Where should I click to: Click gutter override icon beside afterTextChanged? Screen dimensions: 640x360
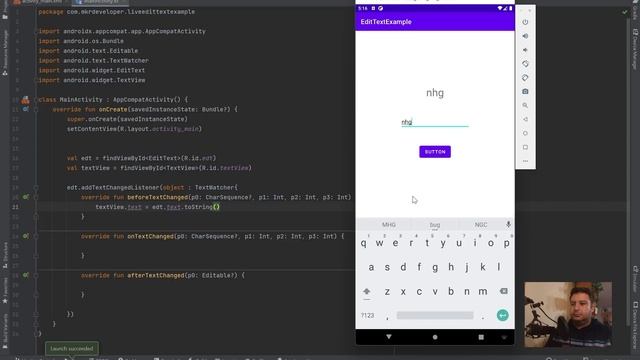point(25,275)
